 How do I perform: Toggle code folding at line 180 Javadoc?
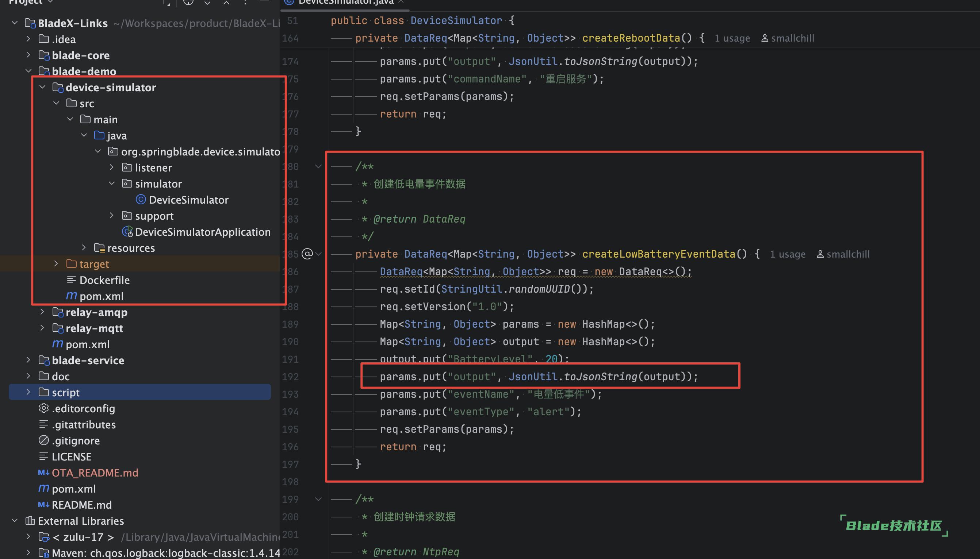click(x=318, y=167)
